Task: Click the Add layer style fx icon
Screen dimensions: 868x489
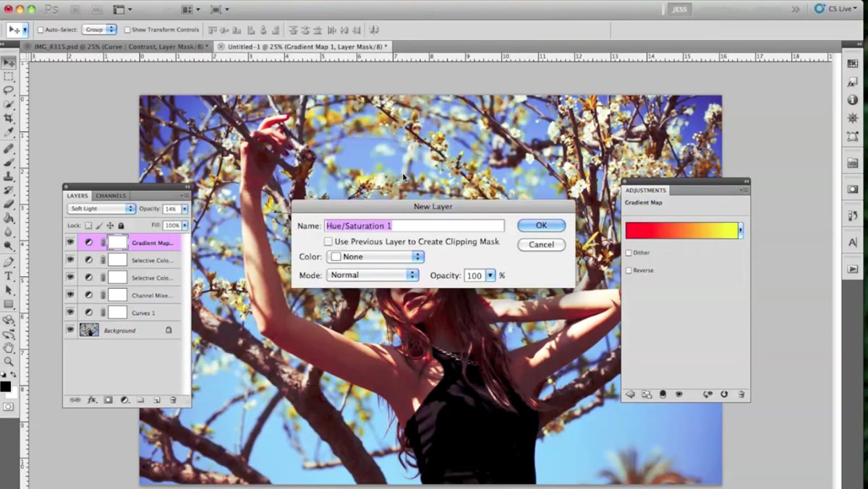Action: [x=92, y=399]
